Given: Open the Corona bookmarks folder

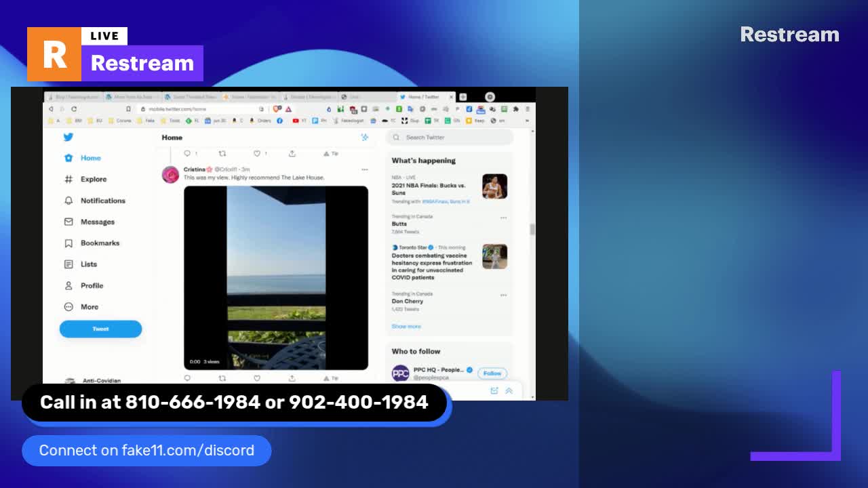Looking at the screenshot, I should click(120, 121).
